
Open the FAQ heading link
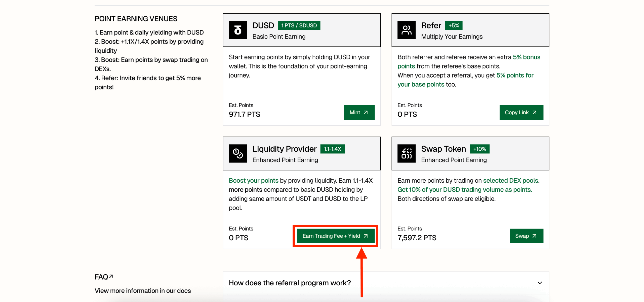click(x=101, y=277)
